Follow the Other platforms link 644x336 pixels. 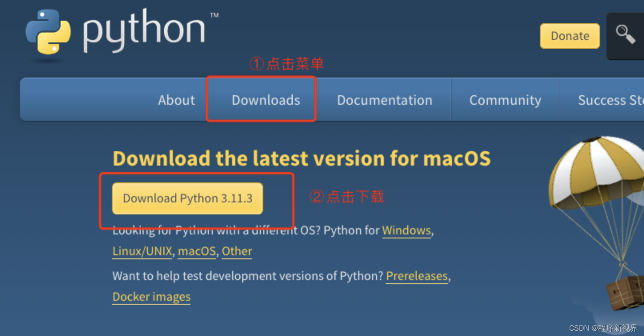tap(237, 252)
